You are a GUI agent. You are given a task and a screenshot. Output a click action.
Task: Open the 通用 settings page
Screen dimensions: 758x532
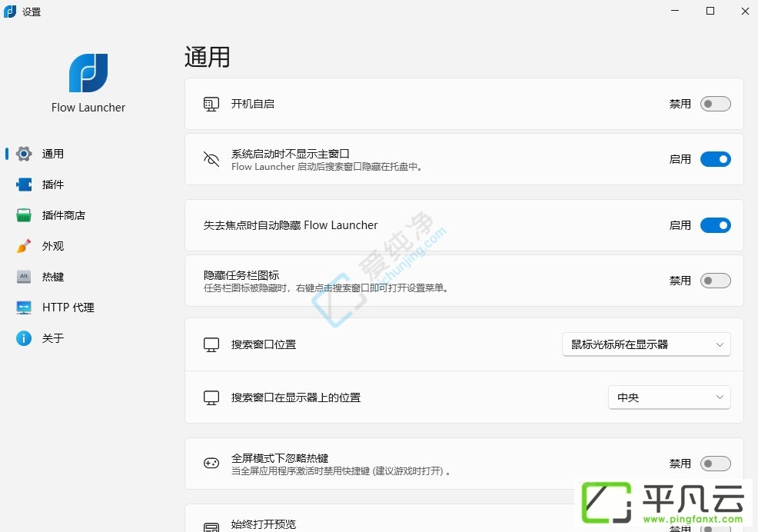pos(53,154)
